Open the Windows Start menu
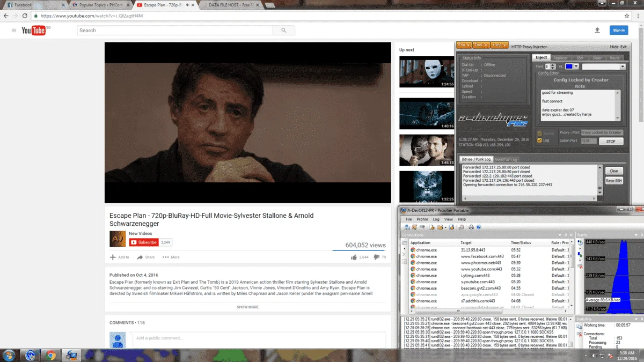This screenshot has width=644, height=362. click(x=9, y=355)
